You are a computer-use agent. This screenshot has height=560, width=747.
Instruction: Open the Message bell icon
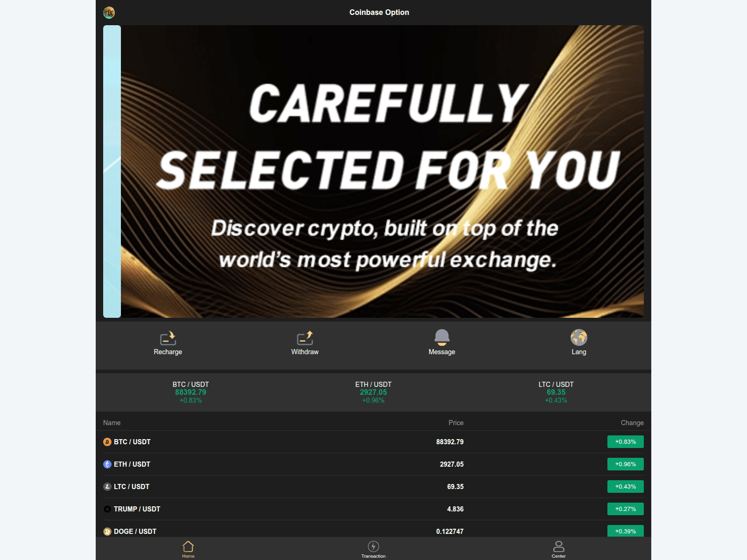442,337
